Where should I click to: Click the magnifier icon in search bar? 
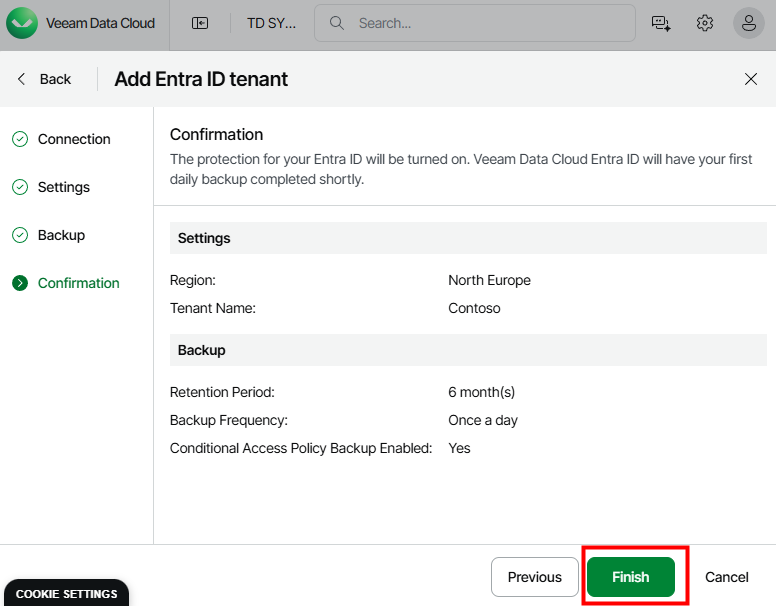point(337,23)
